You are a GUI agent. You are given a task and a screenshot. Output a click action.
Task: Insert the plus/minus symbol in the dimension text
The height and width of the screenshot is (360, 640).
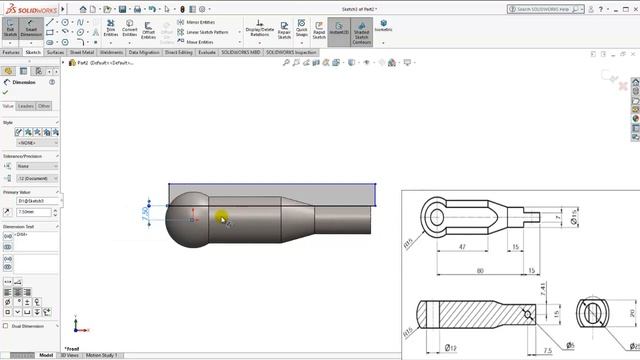coord(27,302)
